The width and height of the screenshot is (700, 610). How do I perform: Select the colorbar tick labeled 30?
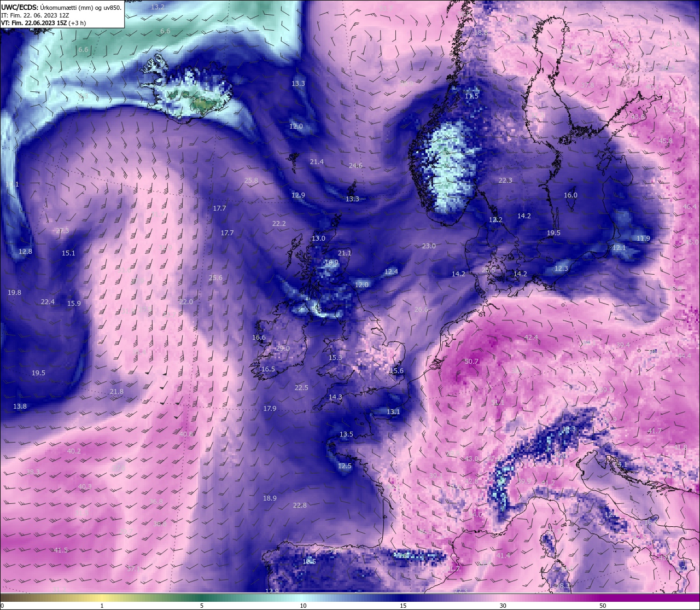click(x=503, y=606)
